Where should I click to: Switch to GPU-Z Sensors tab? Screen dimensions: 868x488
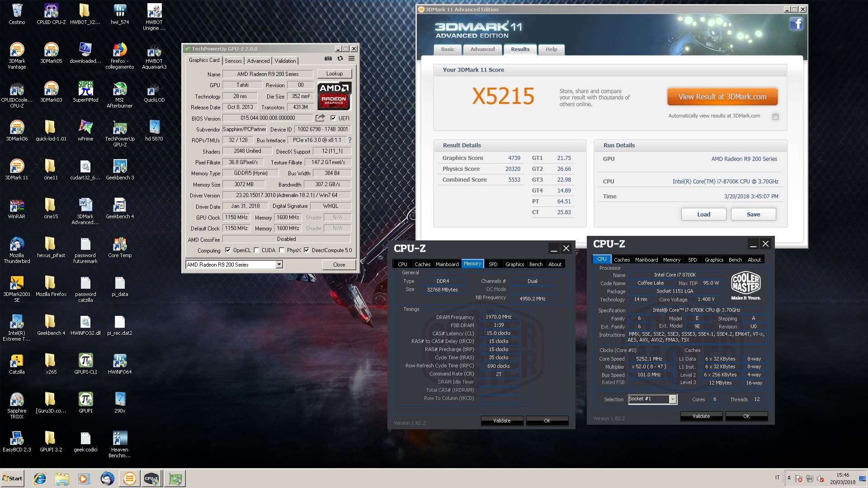(x=233, y=61)
